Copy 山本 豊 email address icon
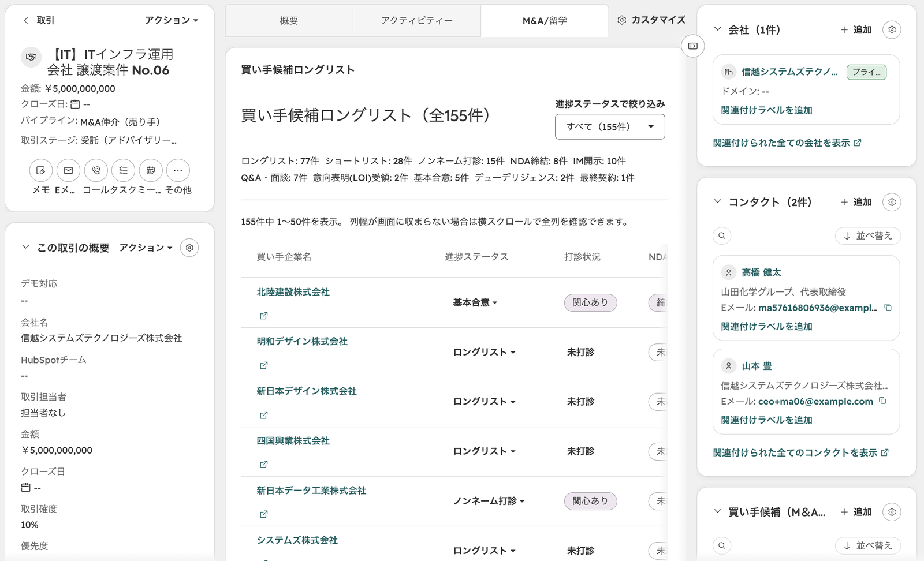Viewport: 924px width, 561px height. tap(882, 401)
